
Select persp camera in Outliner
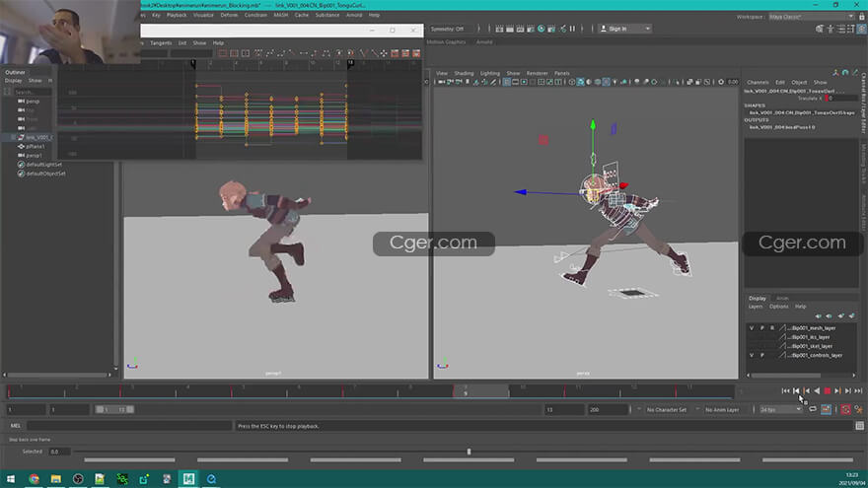pos(33,102)
